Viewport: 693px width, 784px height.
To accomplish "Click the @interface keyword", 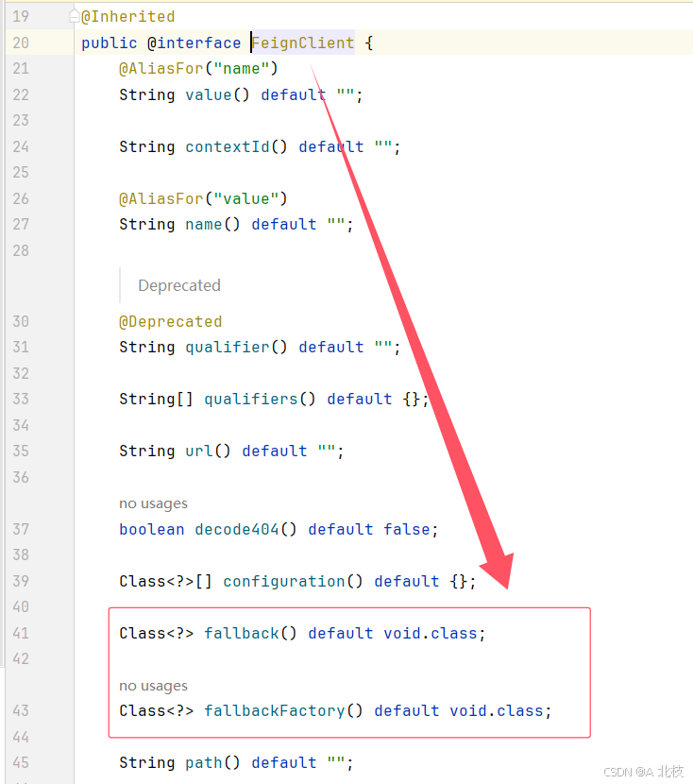I will point(194,43).
